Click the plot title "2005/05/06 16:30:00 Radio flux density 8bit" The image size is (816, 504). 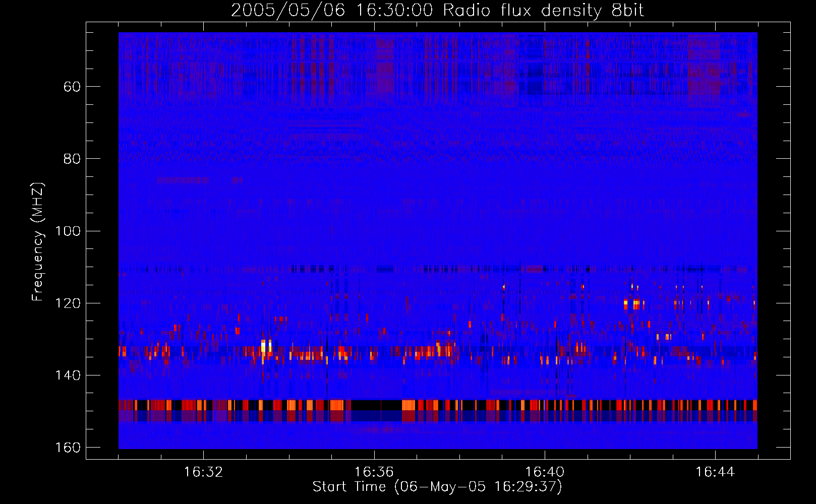point(437,10)
